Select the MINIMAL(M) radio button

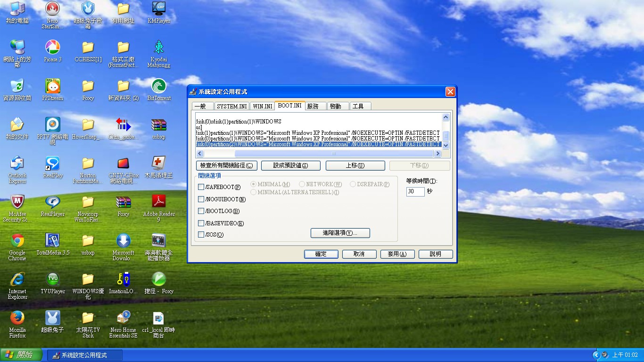tap(254, 184)
